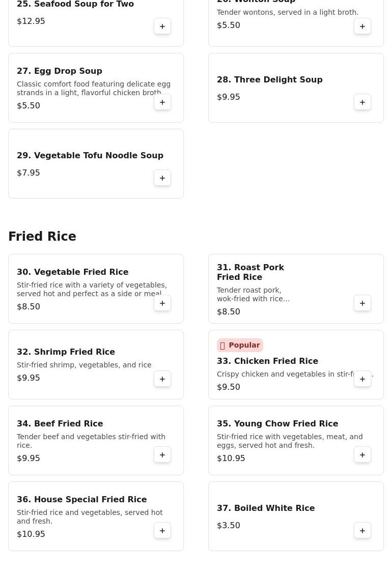The width and height of the screenshot is (392, 573).
Task: Add Shrimp Fried Rice to order
Action: click(x=162, y=379)
